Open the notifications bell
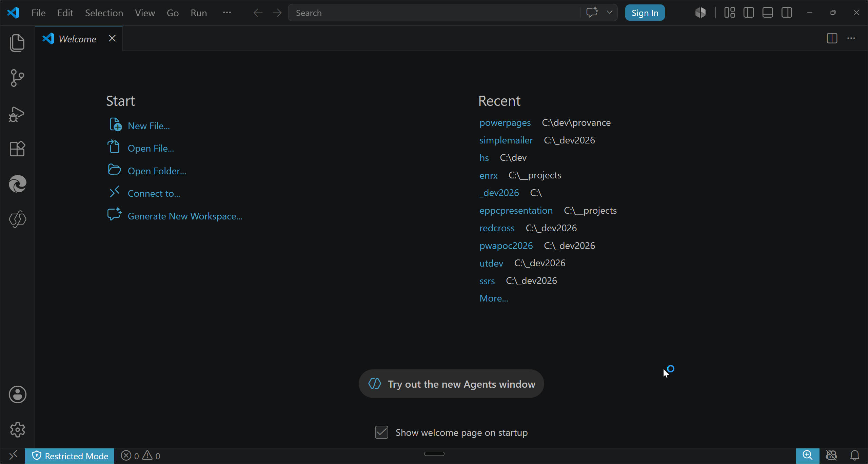868x464 pixels. pyautogui.click(x=855, y=456)
